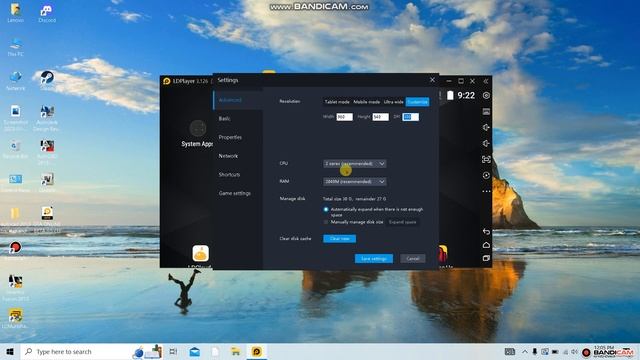Click the Clear now button
The image size is (640, 360).
coord(340,239)
